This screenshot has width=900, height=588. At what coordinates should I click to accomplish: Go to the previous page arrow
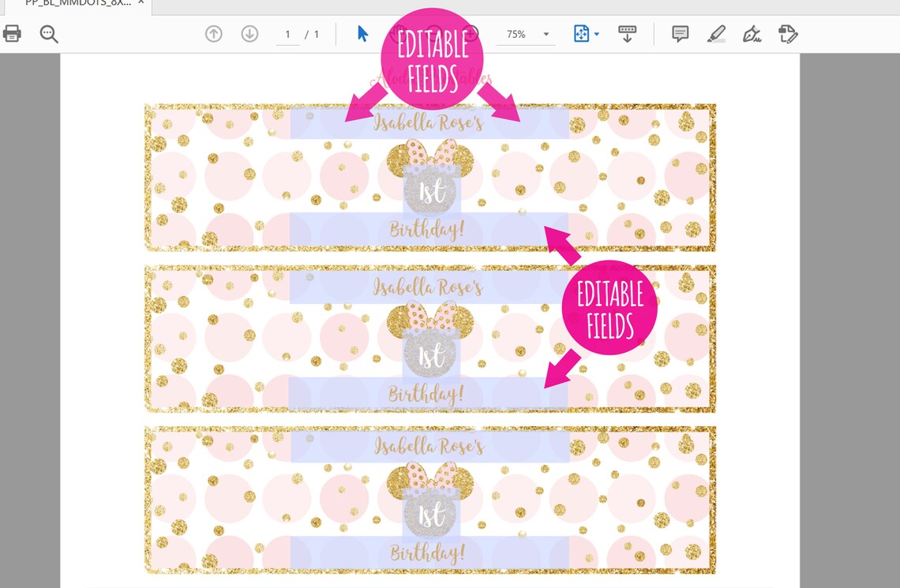(x=213, y=34)
